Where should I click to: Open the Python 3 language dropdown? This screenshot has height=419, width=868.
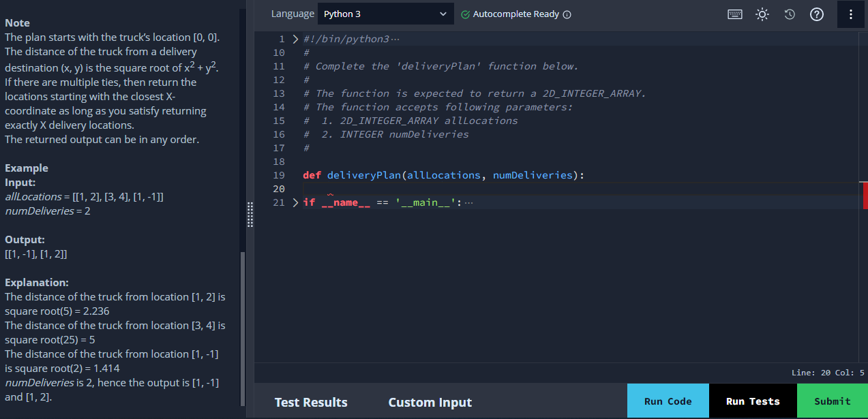click(385, 13)
